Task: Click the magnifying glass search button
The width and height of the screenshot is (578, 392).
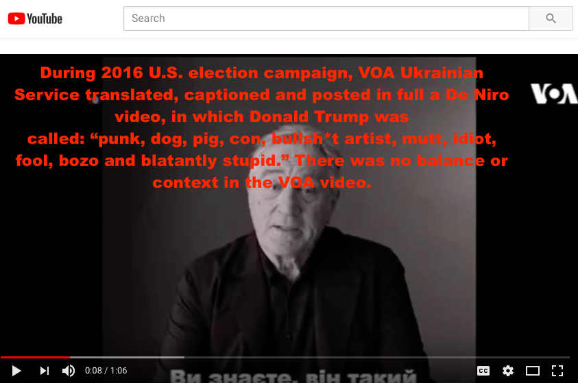Action: tap(551, 19)
